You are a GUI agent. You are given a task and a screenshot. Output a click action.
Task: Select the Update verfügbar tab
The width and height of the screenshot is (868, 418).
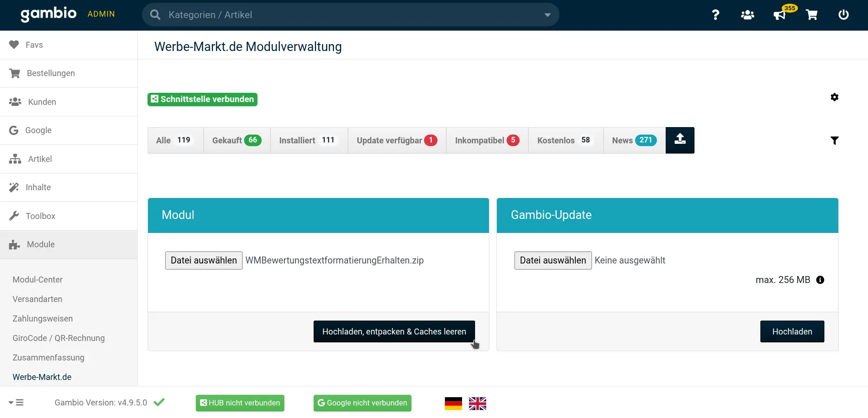(397, 140)
